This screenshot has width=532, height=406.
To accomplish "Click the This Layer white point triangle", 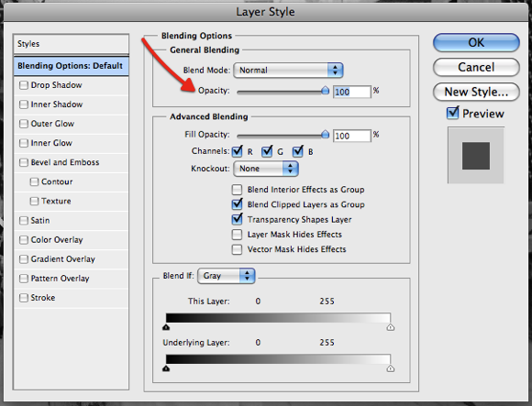I will click(391, 327).
